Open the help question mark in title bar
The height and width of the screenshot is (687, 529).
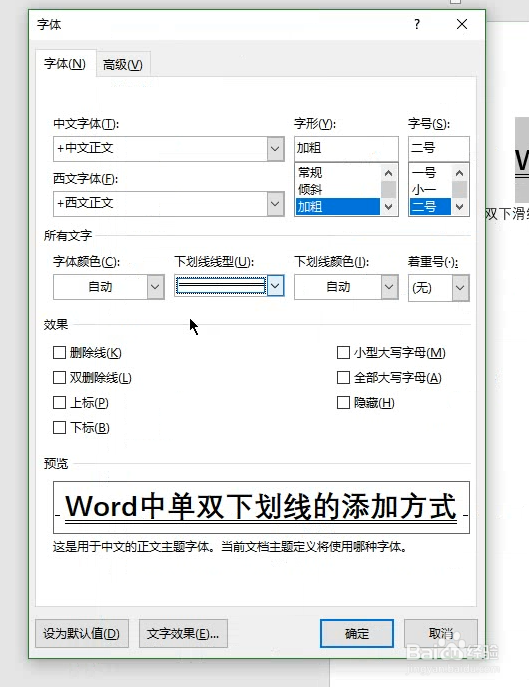417,24
